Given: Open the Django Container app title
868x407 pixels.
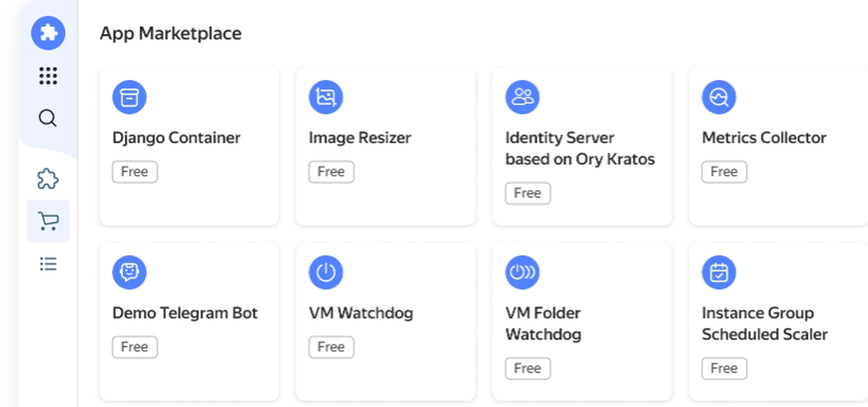Looking at the screenshot, I should click(x=176, y=138).
